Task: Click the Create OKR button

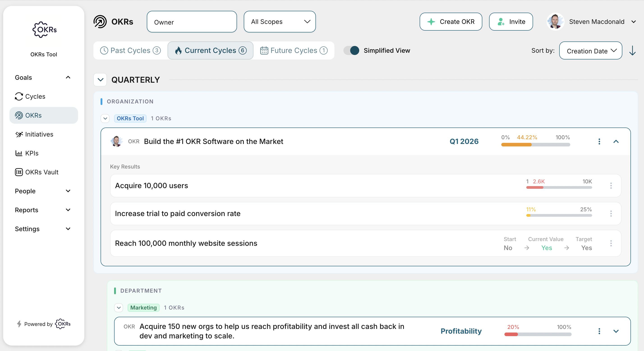Action: click(451, 21)
